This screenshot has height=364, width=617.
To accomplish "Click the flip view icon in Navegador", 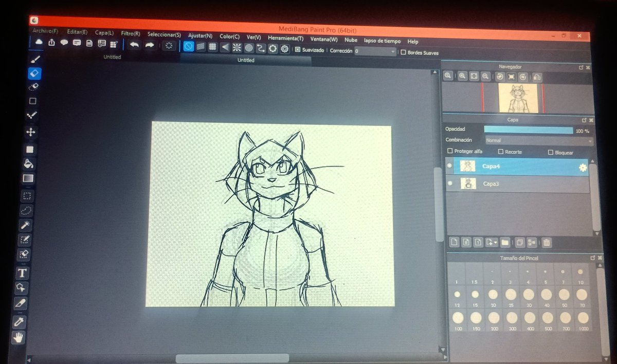I will pyautogui.click(x=537, y=77).
